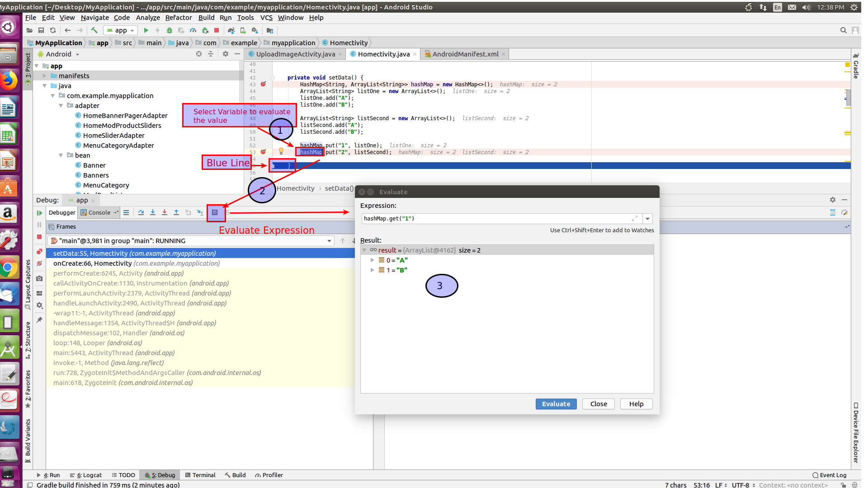Click the Run to Cursor debug icon
This screenshot has height=488, width=868.
click(x=200, y=213)
